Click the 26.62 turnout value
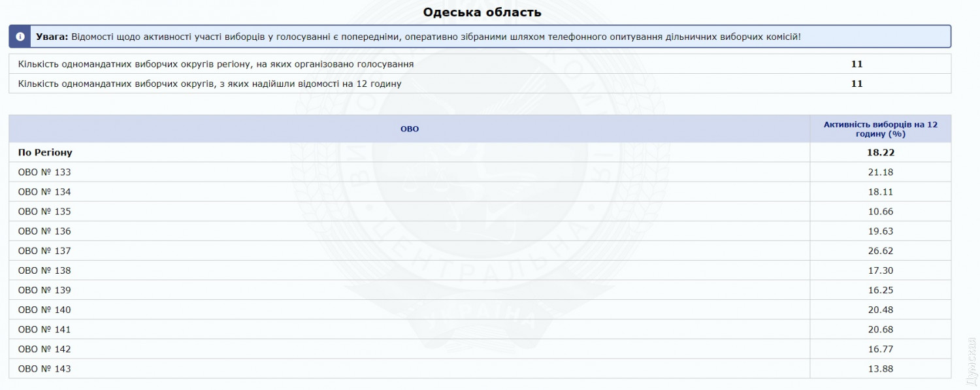 (x=880, y=251)
